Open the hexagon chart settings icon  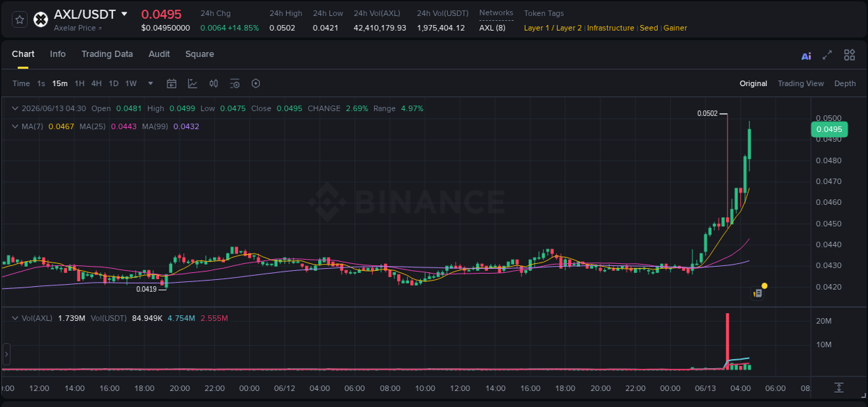click(x=256, y=83)
